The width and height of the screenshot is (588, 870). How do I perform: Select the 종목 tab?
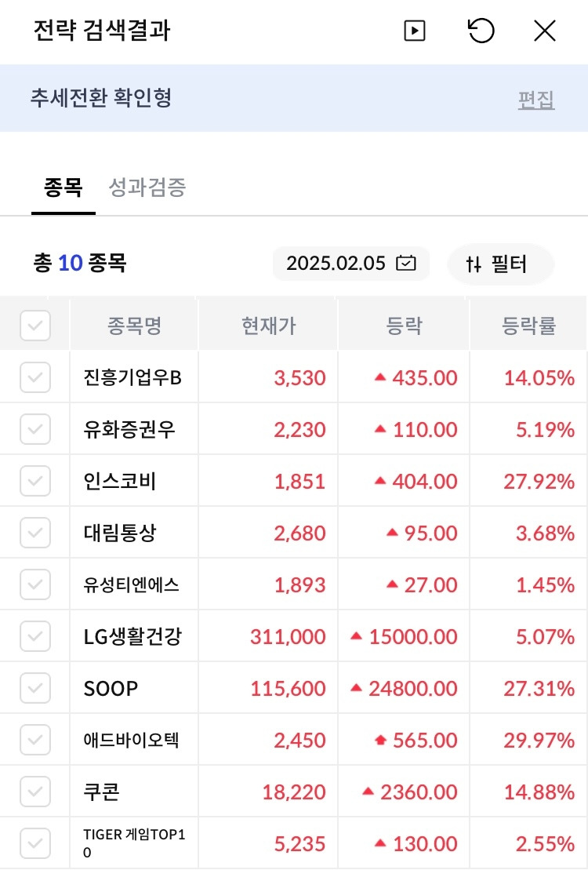coord(63,188)
